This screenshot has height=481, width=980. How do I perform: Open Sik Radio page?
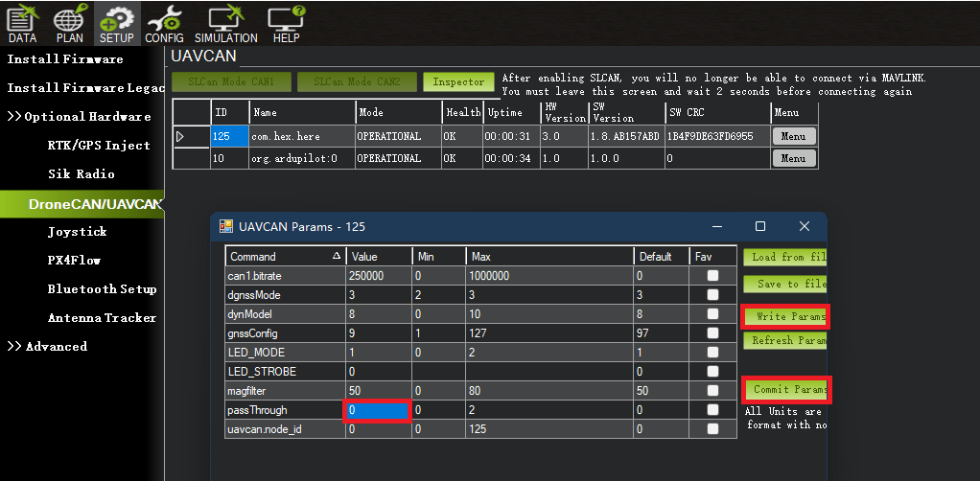[x=82, y=174]
